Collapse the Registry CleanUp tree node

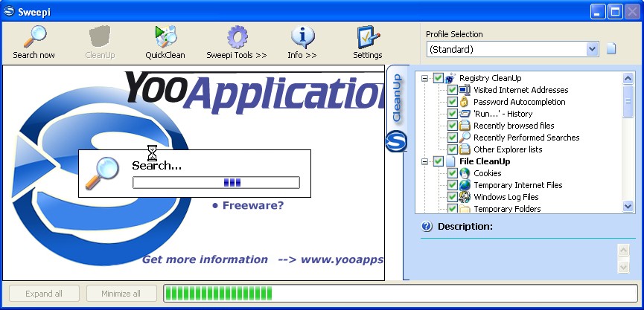pos(424,78)
